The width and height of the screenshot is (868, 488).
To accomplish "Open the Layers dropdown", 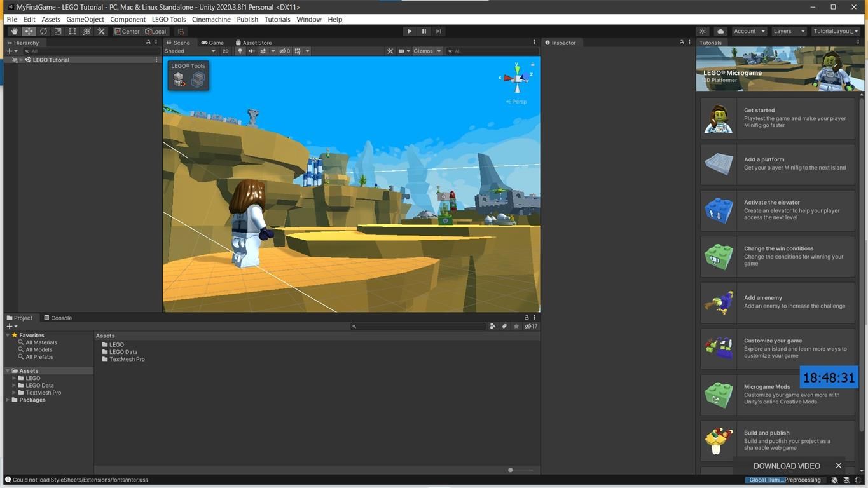I will pos(789,31).
